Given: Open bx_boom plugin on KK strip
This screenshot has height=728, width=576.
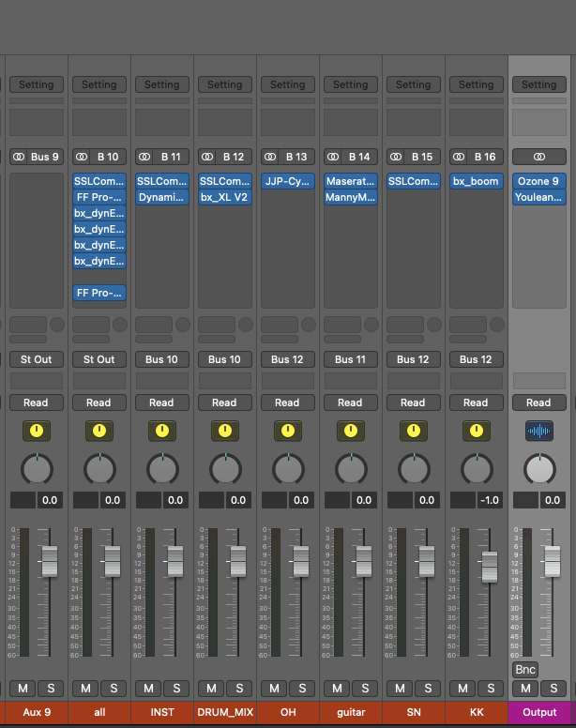Looking at the screenshot, I should [x=477, y=181].
